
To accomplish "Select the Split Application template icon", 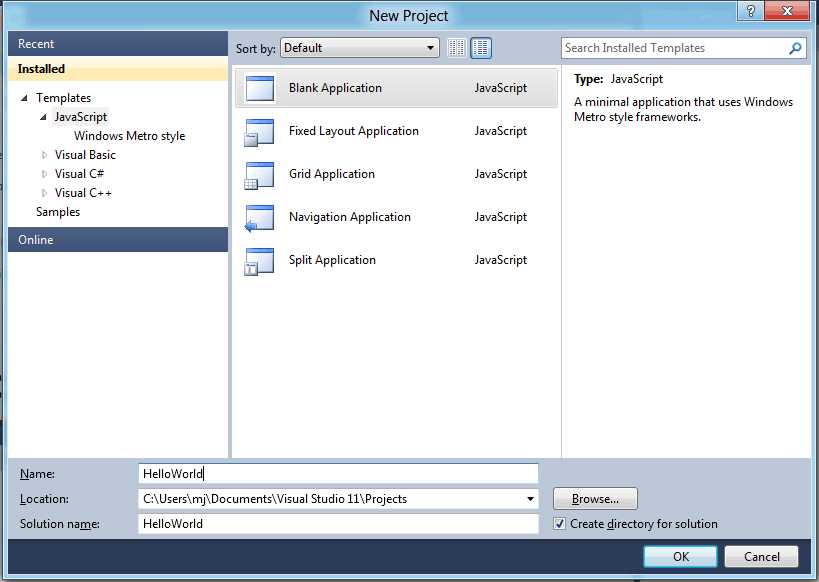I will [x=259, y=261].
